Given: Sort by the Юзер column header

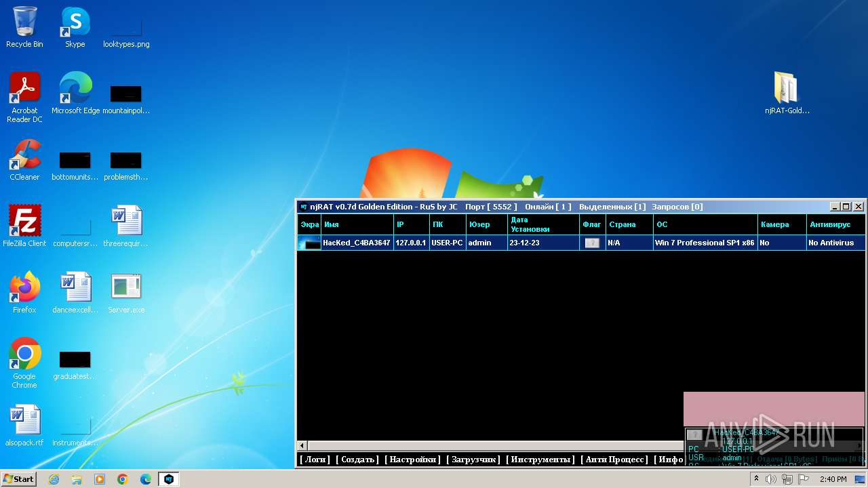Looking at the screenshot, I should pyautogui.click(x=487, y=224).
